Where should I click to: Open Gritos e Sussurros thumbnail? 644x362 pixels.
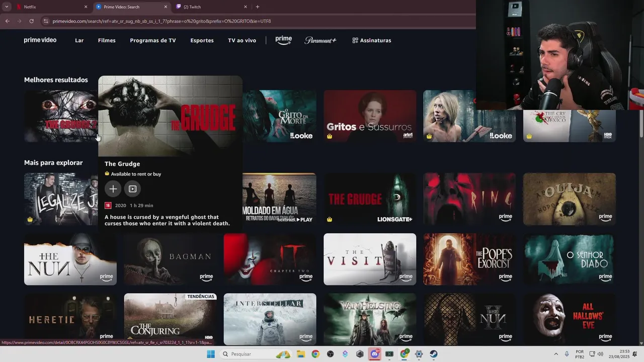[370, 116]
